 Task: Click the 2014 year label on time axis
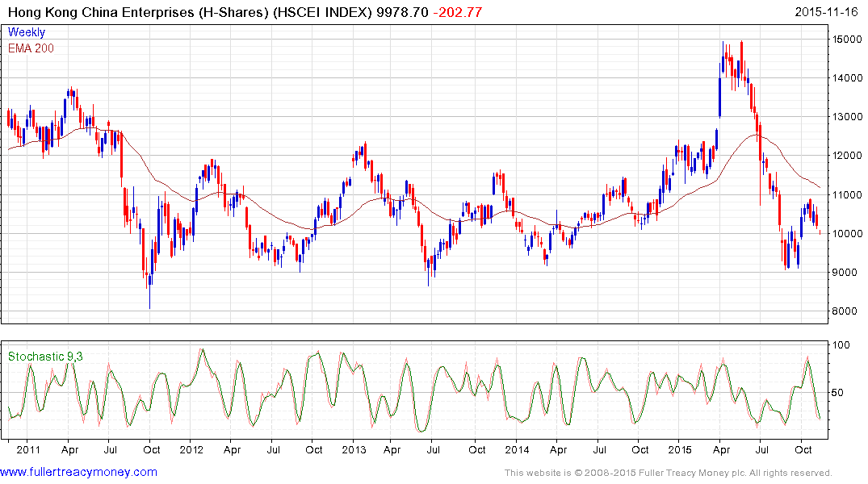517,449
